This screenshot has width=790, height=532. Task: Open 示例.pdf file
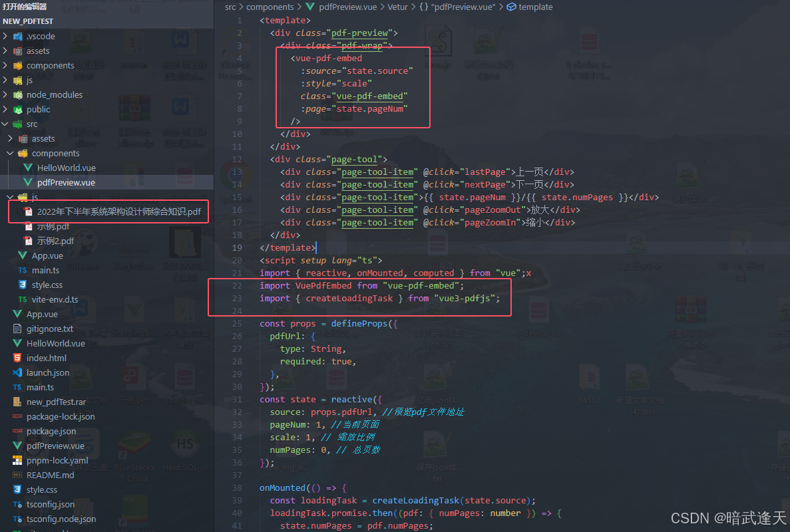(53, 226)
